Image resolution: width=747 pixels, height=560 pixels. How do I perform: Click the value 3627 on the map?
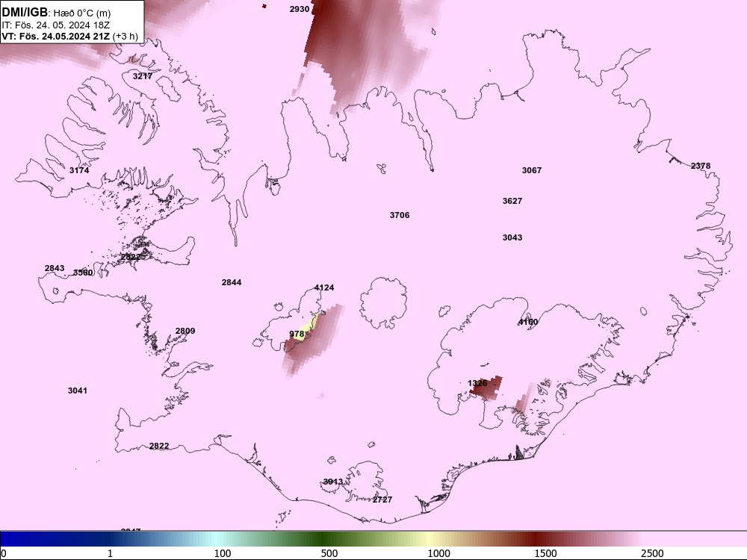(512, 201)
